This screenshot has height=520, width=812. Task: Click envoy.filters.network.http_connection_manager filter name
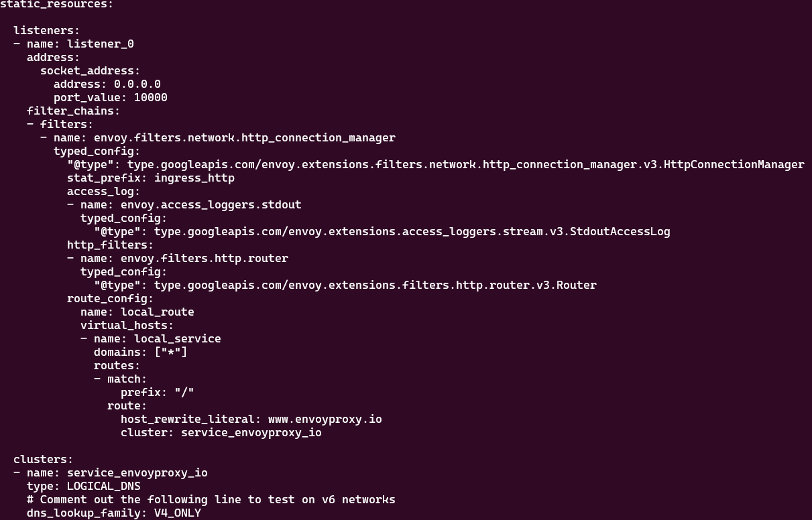(245, 137)
